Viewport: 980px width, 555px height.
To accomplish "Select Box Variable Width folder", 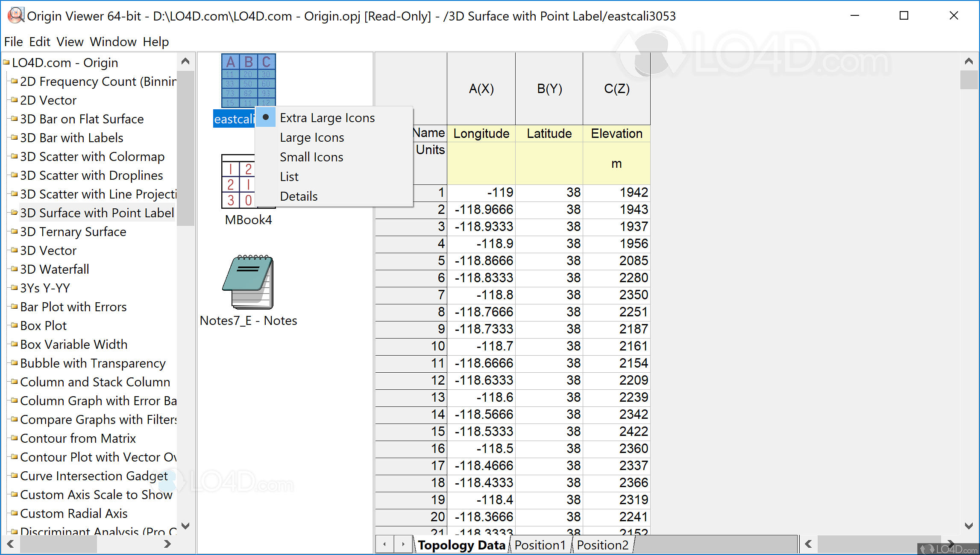I will click(74, 344).
